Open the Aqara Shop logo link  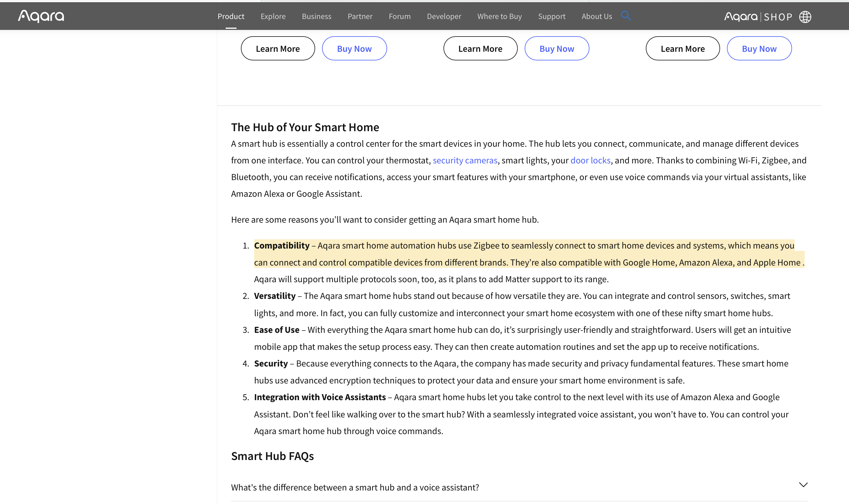coord(758,17)
